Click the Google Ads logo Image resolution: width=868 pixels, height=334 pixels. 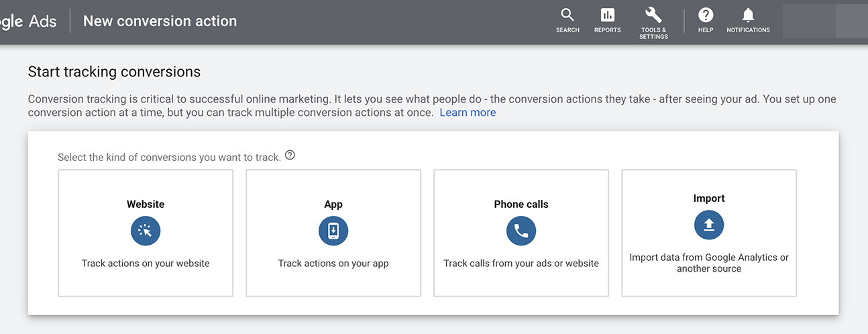28,21
